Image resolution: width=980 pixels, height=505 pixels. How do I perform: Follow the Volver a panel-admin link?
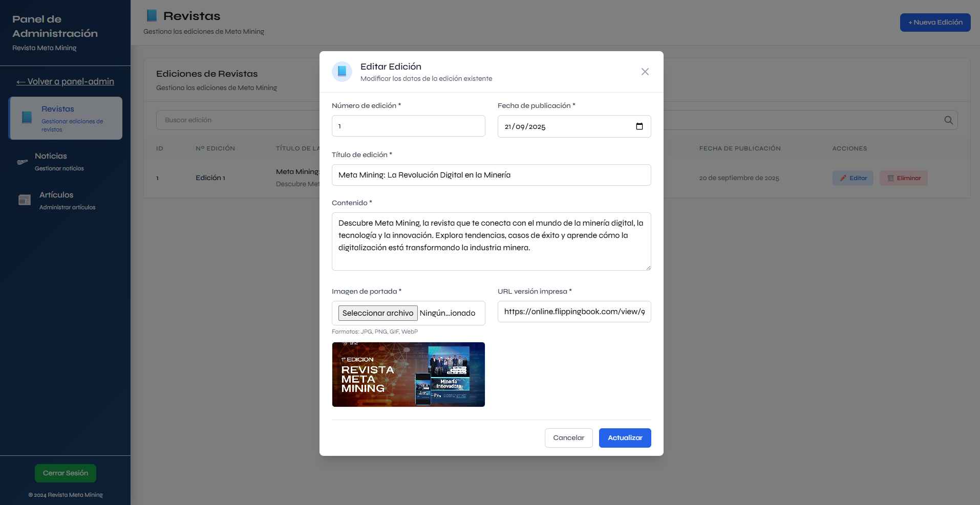(x=65, y=81)
